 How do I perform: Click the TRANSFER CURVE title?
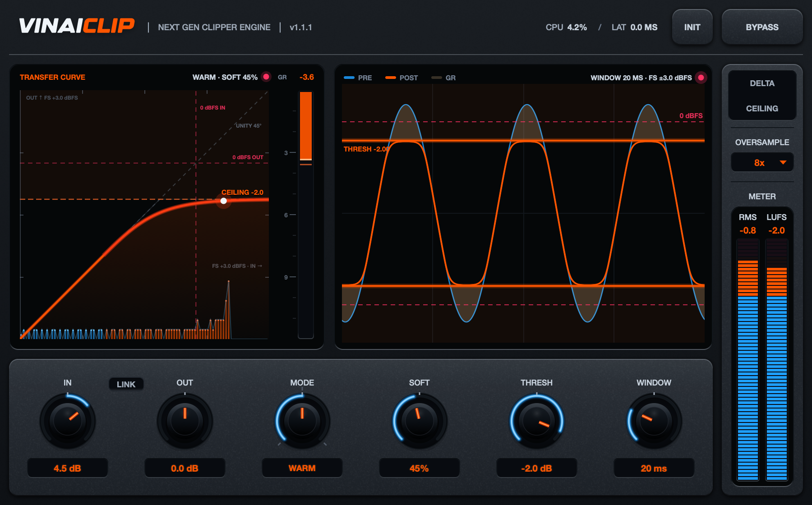coord(52,77)
